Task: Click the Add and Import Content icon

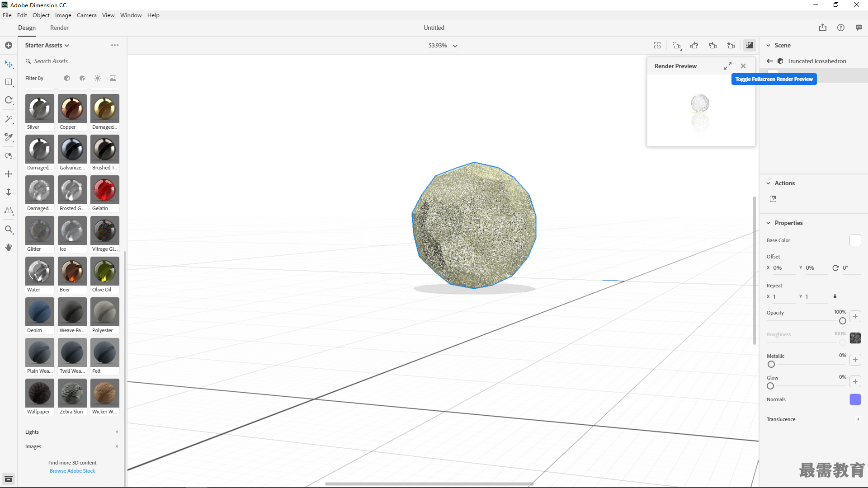Action: click(9, 45)
